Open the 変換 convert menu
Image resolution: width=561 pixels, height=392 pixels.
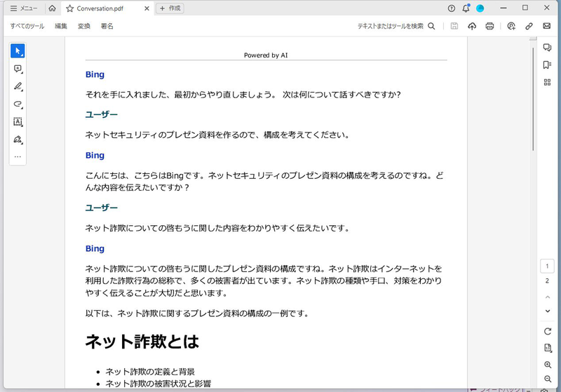[x=84, y=26]
